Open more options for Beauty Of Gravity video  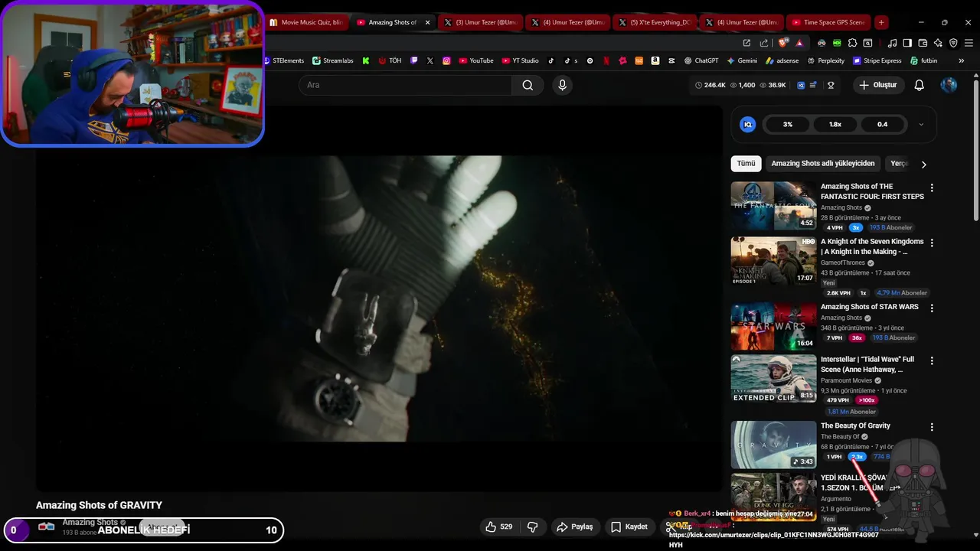click(x=932, y=426)
